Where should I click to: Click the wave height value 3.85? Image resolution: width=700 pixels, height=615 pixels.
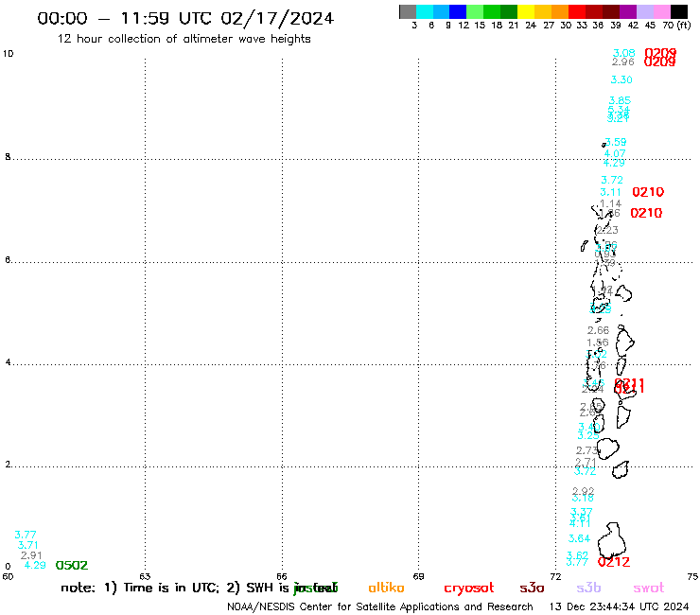620,100
